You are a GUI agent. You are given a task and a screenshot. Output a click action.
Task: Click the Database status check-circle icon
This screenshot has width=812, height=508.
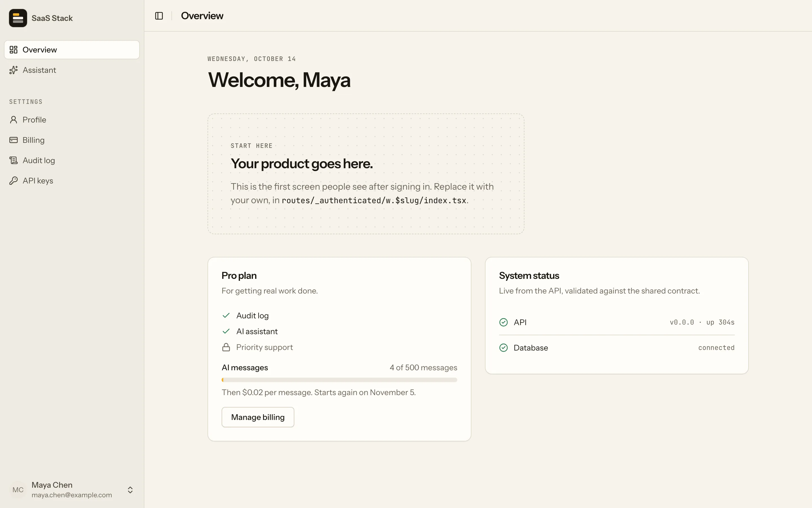click(x=503, y=348)
